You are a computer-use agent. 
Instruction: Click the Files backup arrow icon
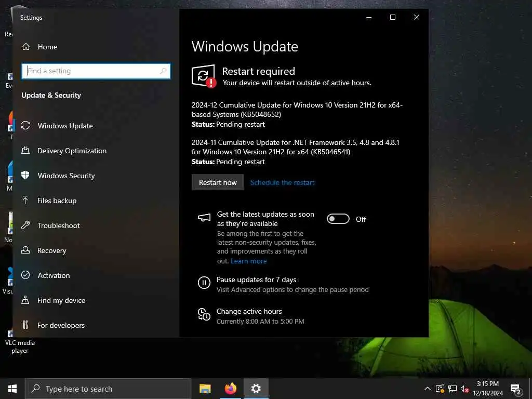coord(25,200)
